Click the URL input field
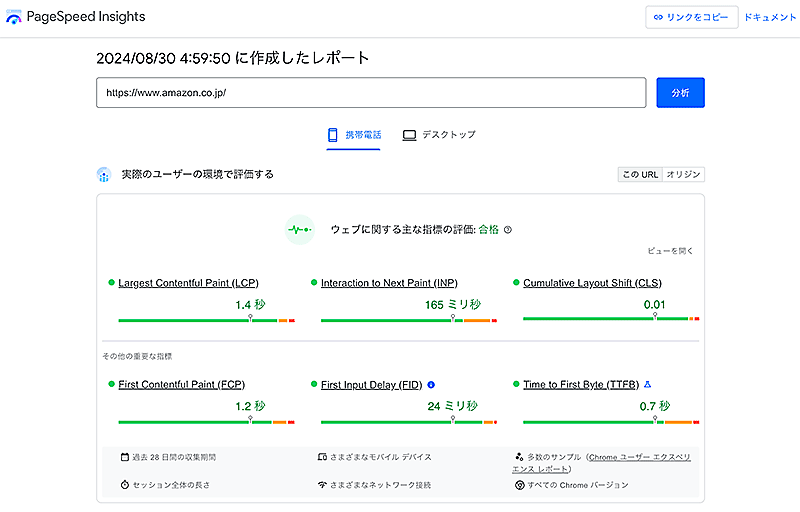Image resolution: width=800 pixels, height=512 pixels. click(x=371, y=93)
